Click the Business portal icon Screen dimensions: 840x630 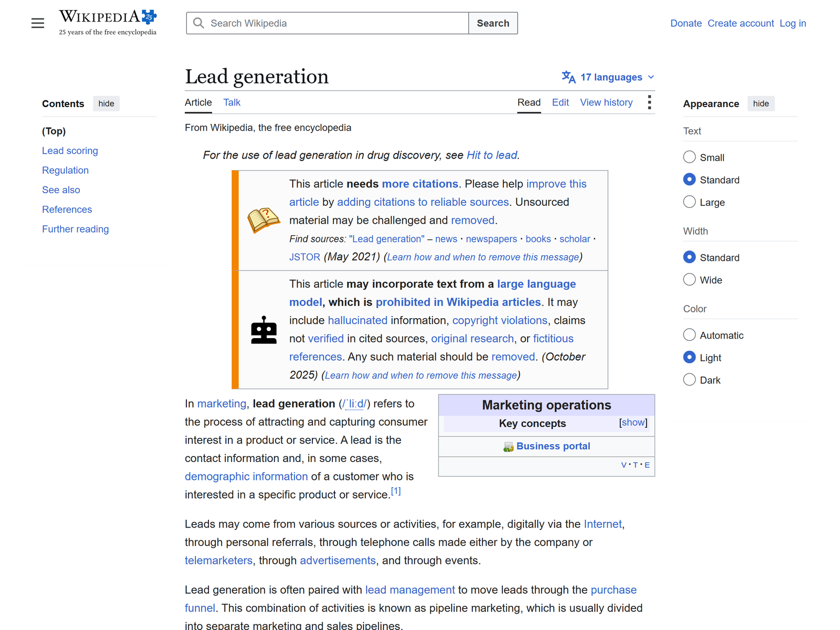click(508, 447)
